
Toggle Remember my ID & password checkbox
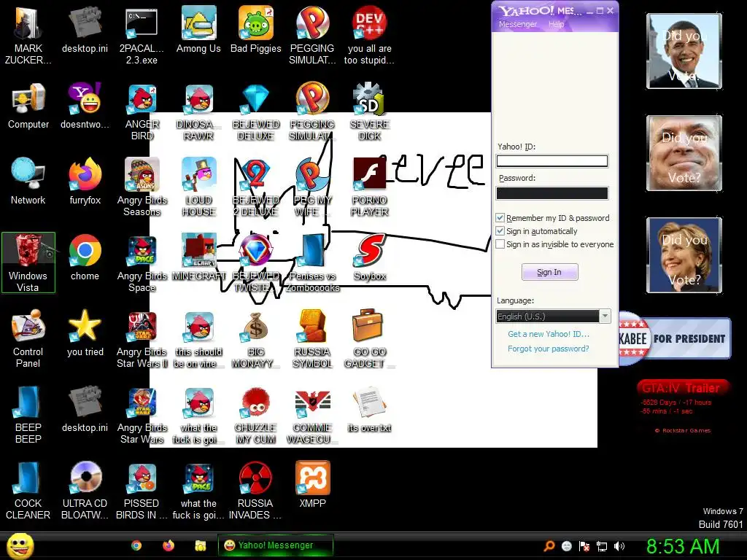pos(500,217)
